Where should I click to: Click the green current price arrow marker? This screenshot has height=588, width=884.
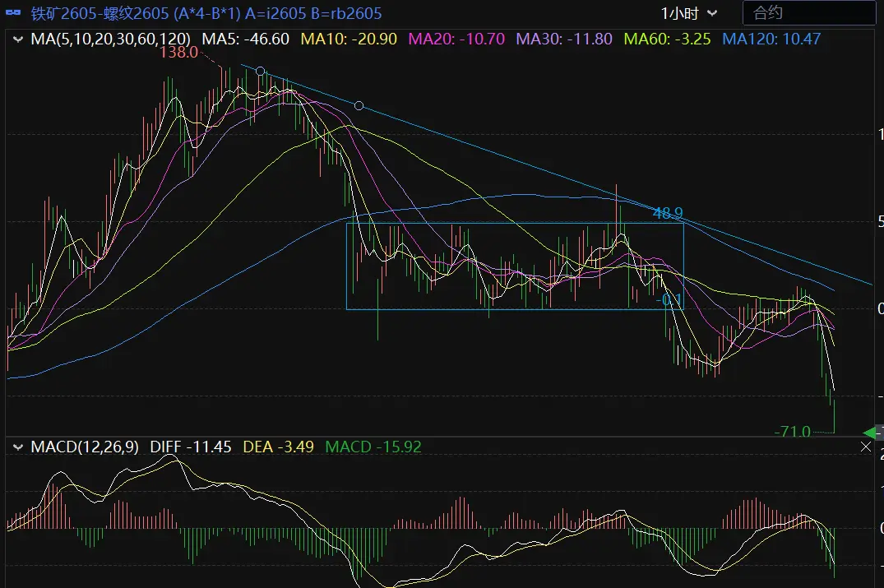point(872,433)
